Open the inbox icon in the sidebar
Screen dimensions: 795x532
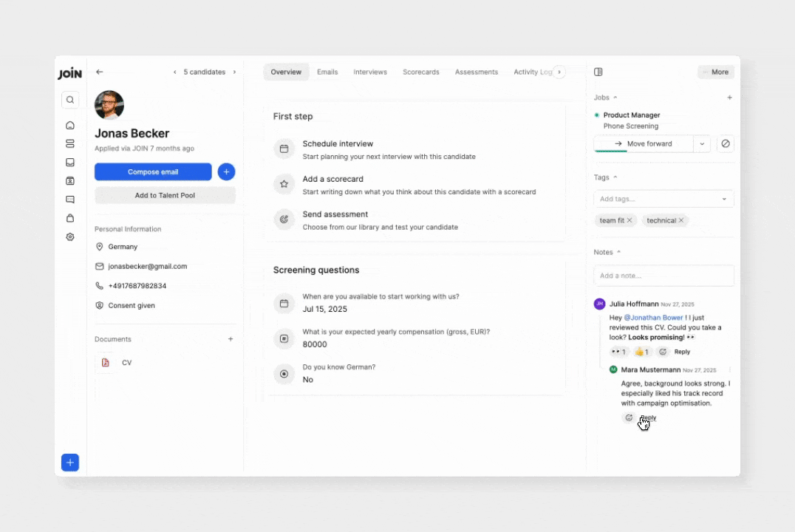click(x=70, y=163)
